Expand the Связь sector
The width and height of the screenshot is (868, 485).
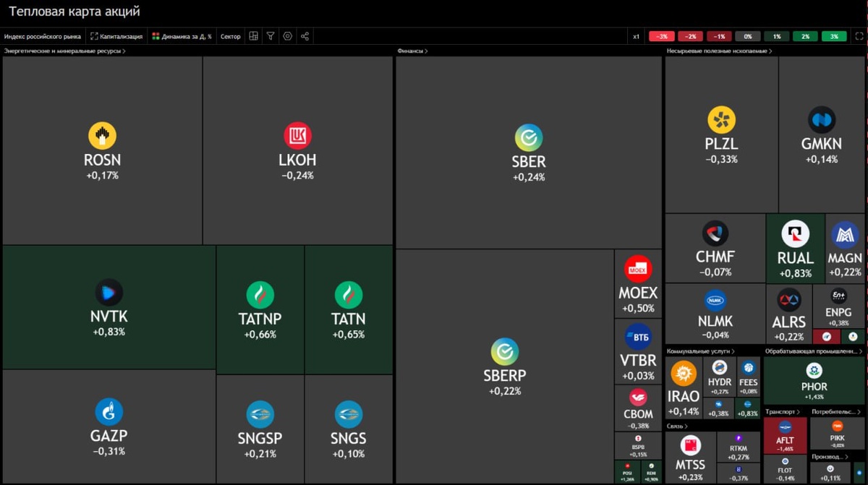tap(676, 426)
